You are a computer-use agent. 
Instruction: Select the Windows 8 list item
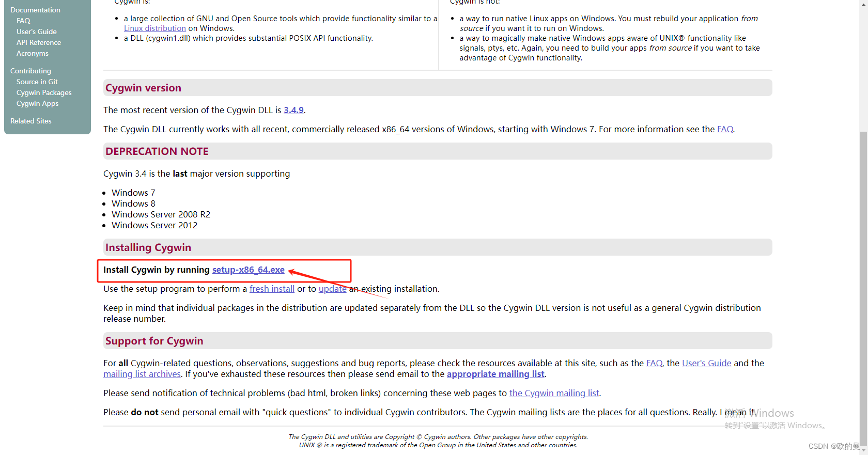click(133, 203)
